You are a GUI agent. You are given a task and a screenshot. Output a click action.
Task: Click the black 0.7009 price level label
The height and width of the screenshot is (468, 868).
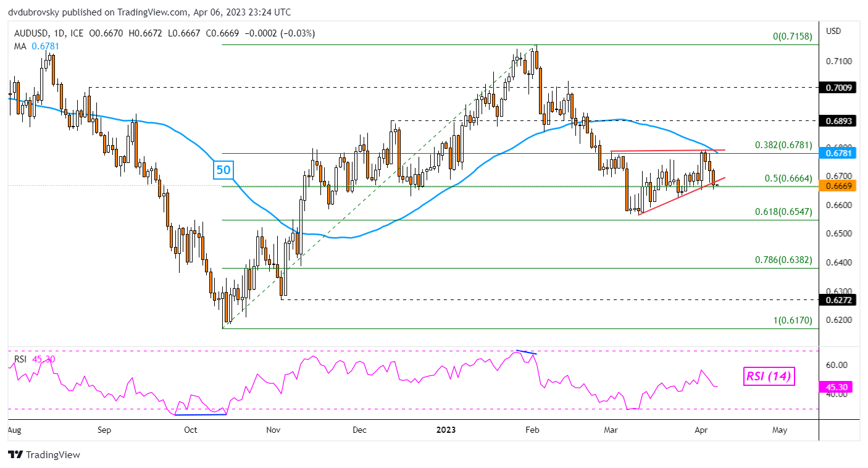tap(839, 88)
